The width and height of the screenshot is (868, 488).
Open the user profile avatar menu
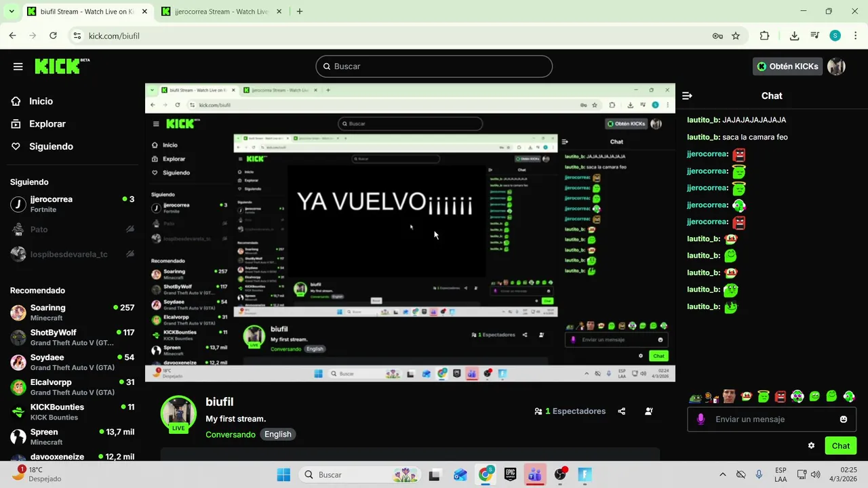pyautogui.click(x=836, y=66)
